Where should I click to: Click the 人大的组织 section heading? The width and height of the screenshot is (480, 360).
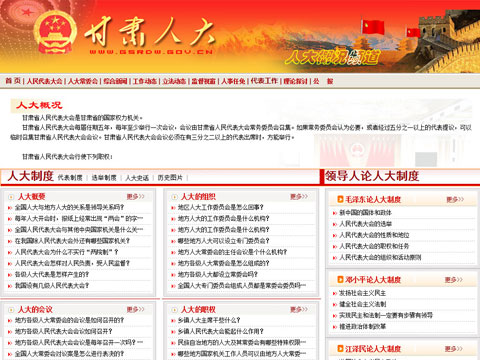(x=198, y=197)
